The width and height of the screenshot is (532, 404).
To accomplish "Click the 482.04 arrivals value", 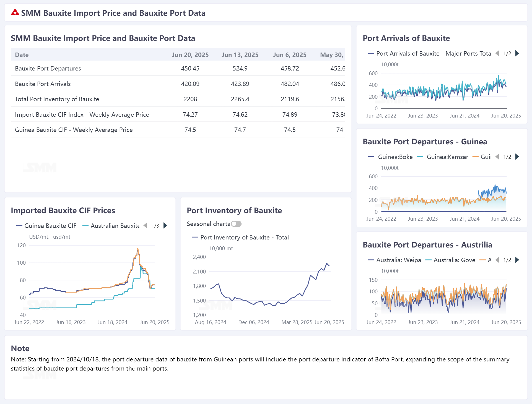I will (x=290, y=84).
